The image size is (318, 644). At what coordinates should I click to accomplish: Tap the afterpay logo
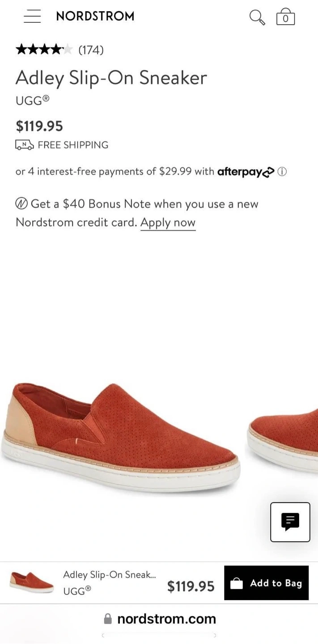point(246,172)
